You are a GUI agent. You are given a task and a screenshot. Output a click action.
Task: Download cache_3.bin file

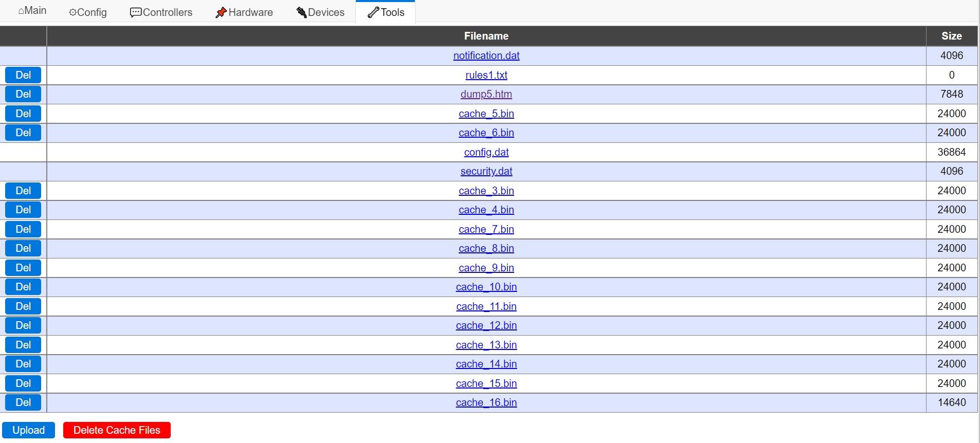click(x=486, y=191)
